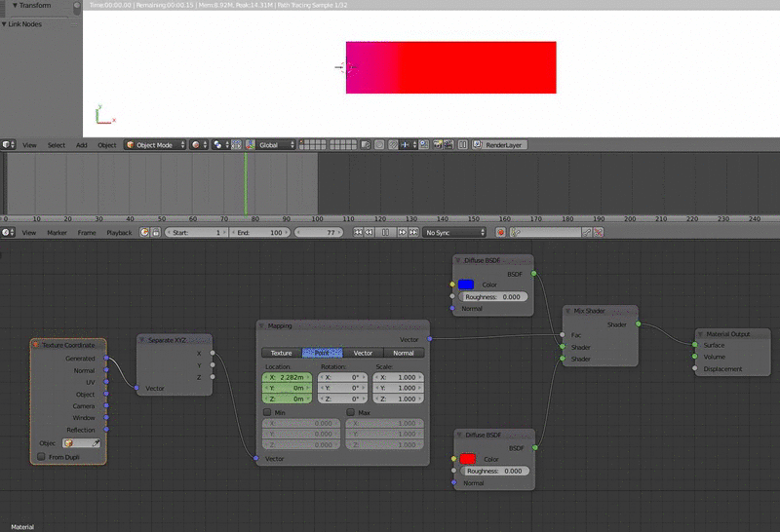This screenshot has width=780, height=532.
Task: Collapse the Separate XYZ node
Action: pos(141,340)
